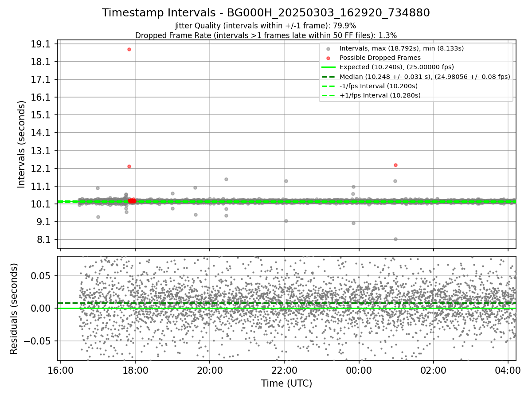
Task: Click the "Time (UTC)" x-axis label
Action: pyautogui.click(x=286, y=383)
